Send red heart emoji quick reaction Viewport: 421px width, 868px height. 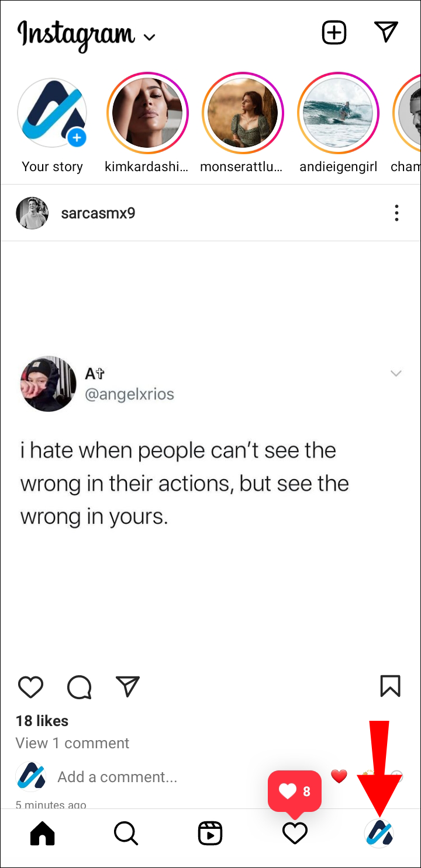coord(339,776)
